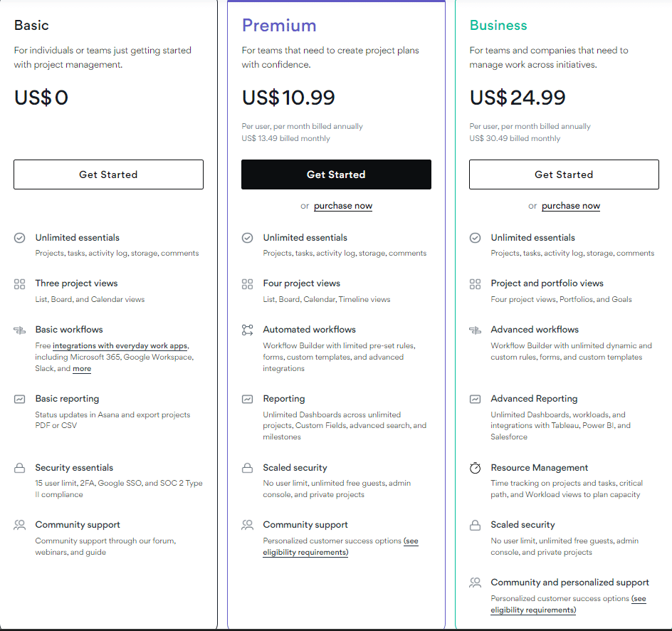The height and width of the screenshot is (631, 672).
Task: Click the Business plan Get Started button
Action: click(564, 174)
